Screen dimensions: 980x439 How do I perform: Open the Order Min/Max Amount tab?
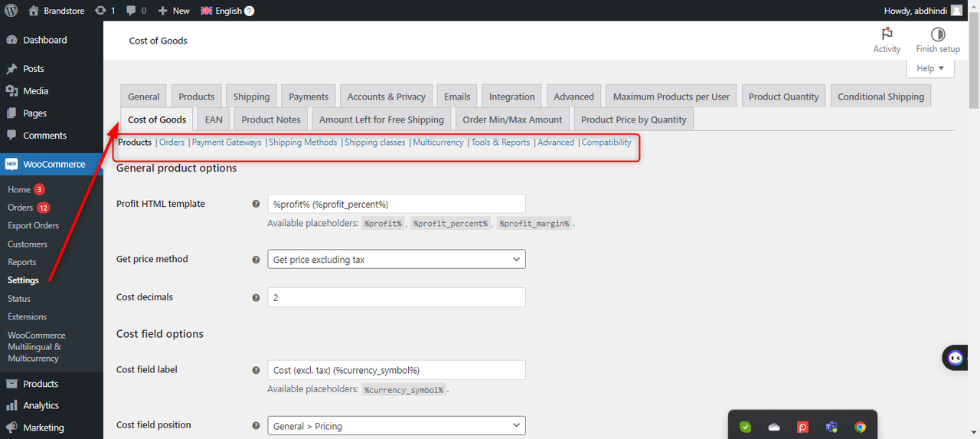pyautogui.click(x=512, y=120)
